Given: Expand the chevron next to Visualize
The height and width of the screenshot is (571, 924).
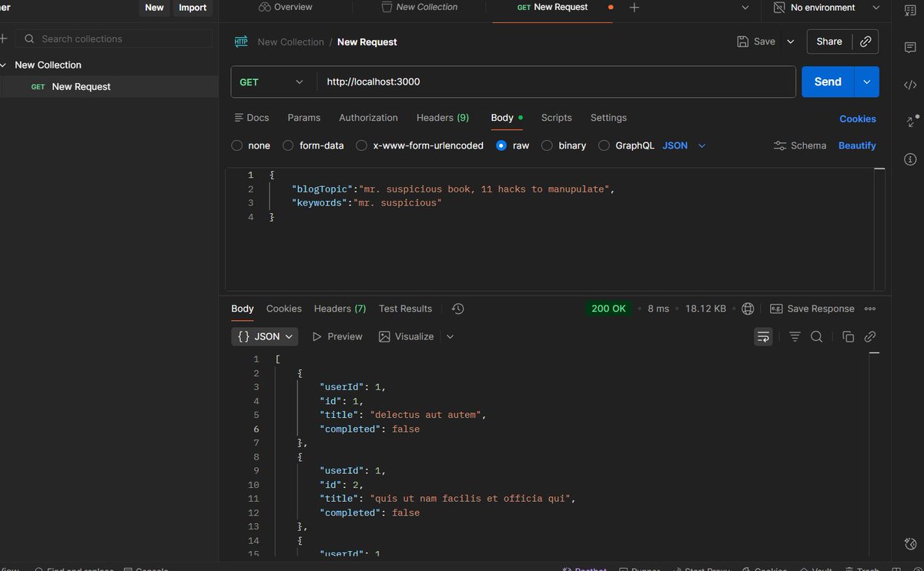Looking at the screenshot, I should point(450,336).
